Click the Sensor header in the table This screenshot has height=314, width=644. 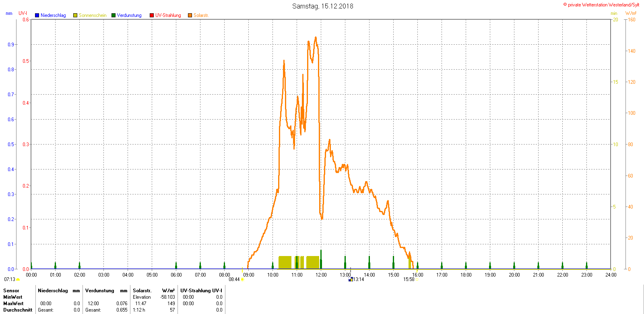(x=11, y=291)
